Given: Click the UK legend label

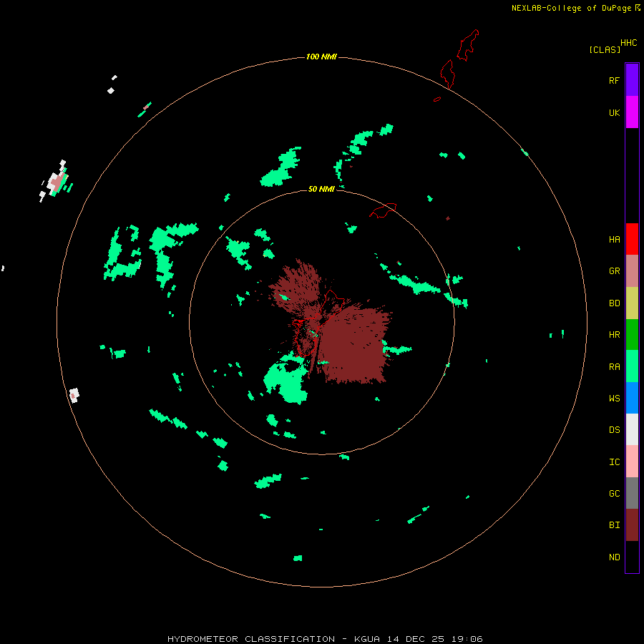Looking at the screenshot, I should (x=614, y=112).
